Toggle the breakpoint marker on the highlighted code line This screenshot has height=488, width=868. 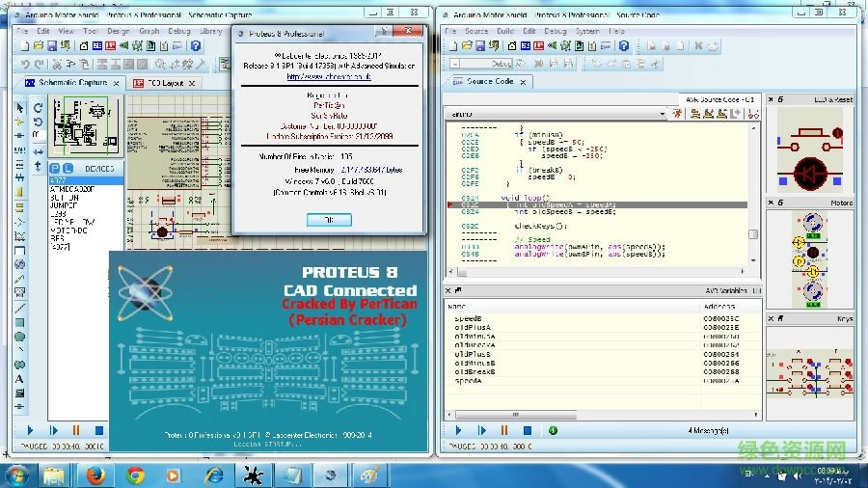click(450, 205)
